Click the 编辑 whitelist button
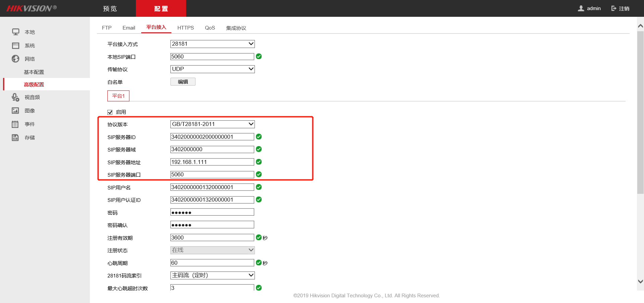The image size is (644, 303). pyautogui.click(x=183, y=82)
